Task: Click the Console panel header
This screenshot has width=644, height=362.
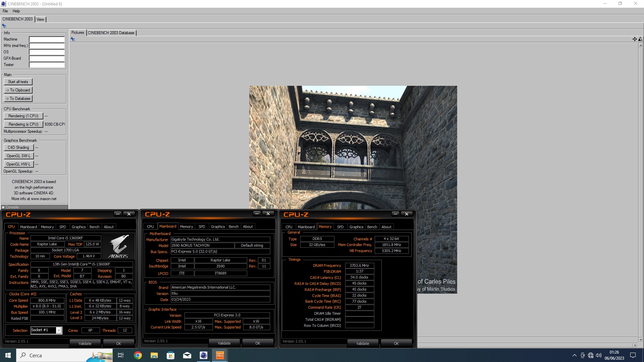Action: pos(34,207)
